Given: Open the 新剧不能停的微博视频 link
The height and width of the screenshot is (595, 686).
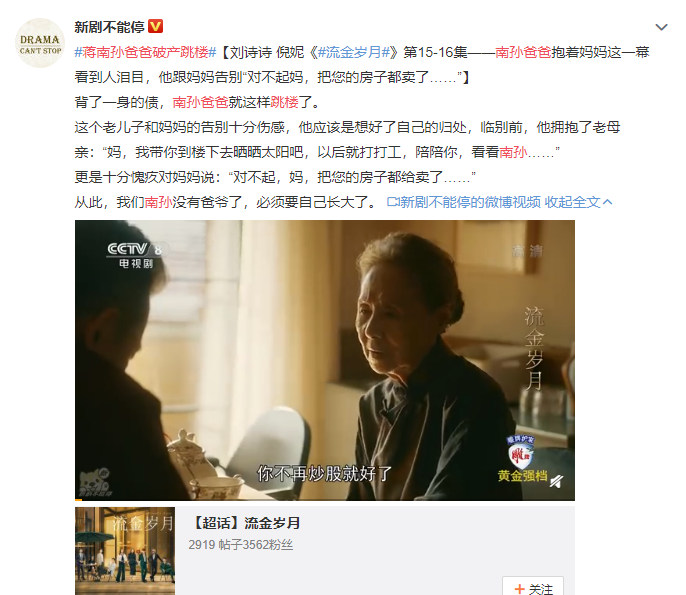Looking at the screenshot, I should [470, 202].
